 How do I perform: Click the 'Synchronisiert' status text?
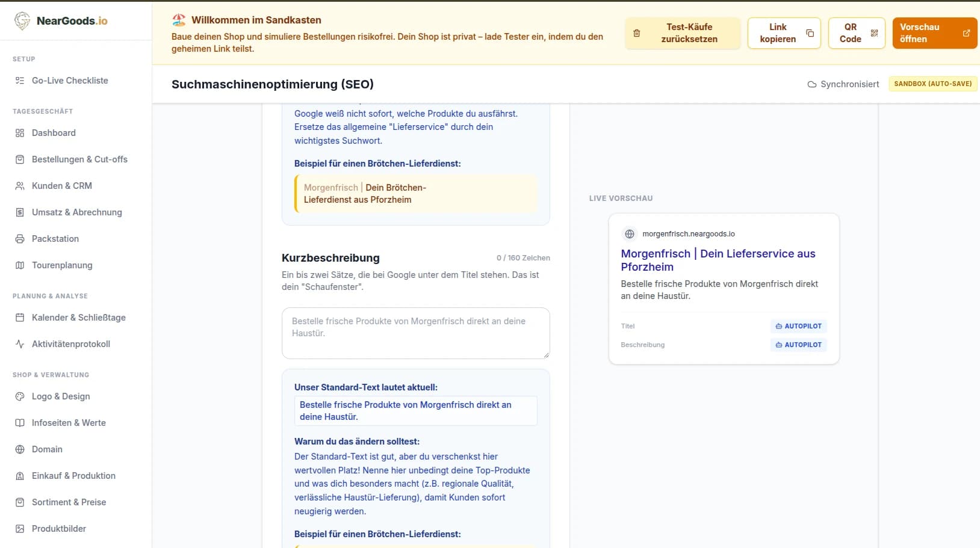pyautogui.click(x=850, y=84)
